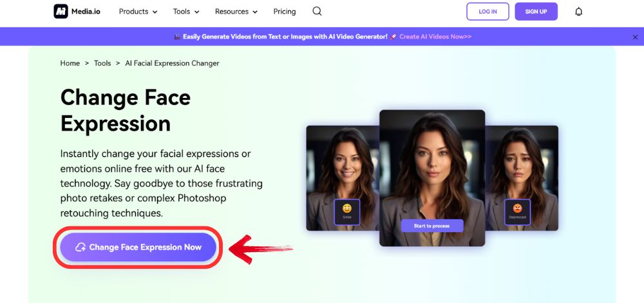Screen dimensions: 644x303
Task: Click the LOG IN button
Action: [x=488, y=12]
